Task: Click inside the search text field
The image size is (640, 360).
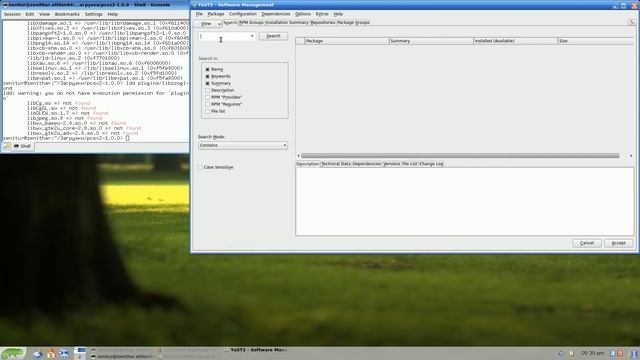Action: click(x=224, y=36)
